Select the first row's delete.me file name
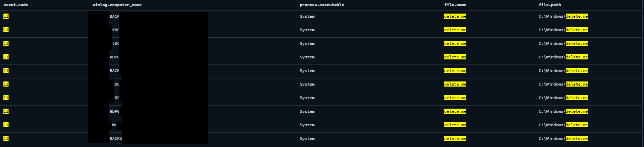644x147 pixels. [x=455, y=16]
